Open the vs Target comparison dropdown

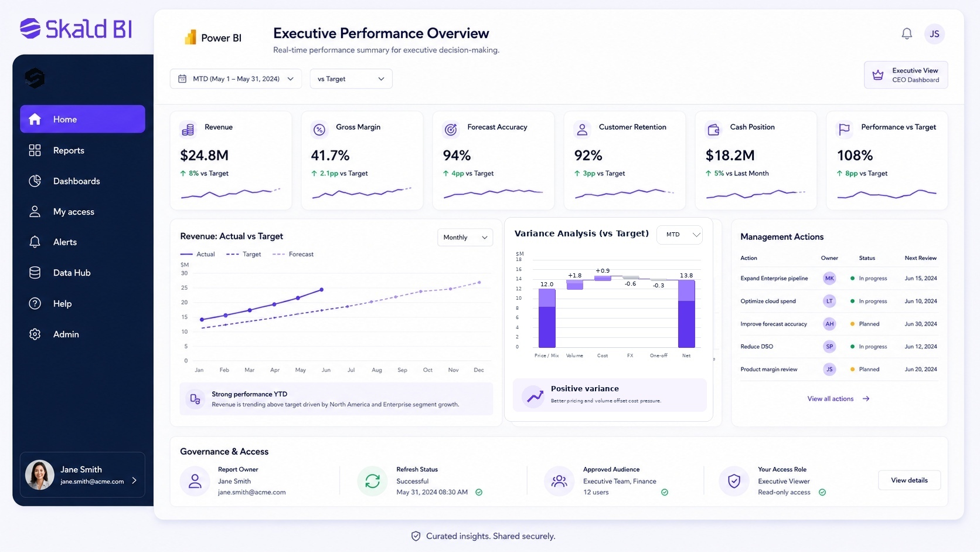351,79
